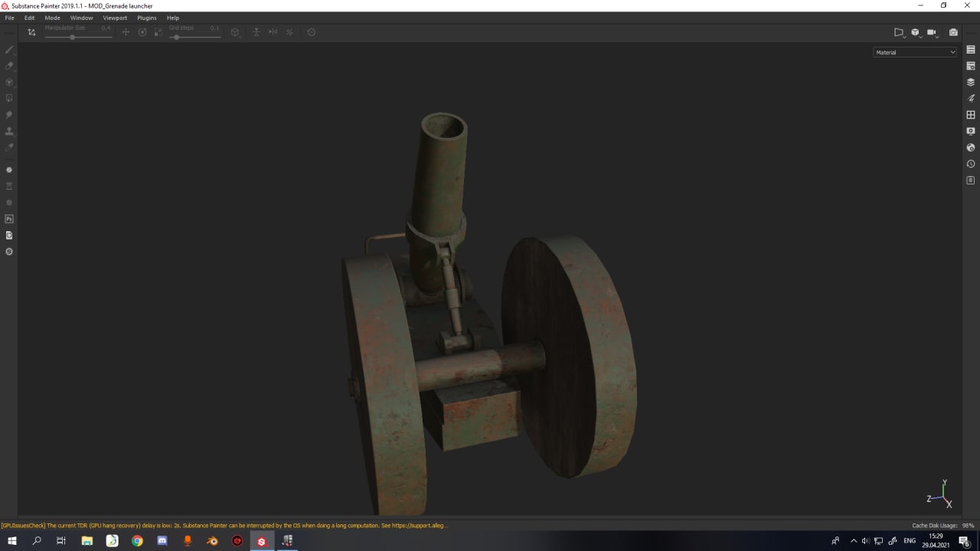Image resolution: width=980 pixels, height=551 pixels.
Task: Click the GPUIssuesCheck warning message in status bar
Action: [224, 526]
